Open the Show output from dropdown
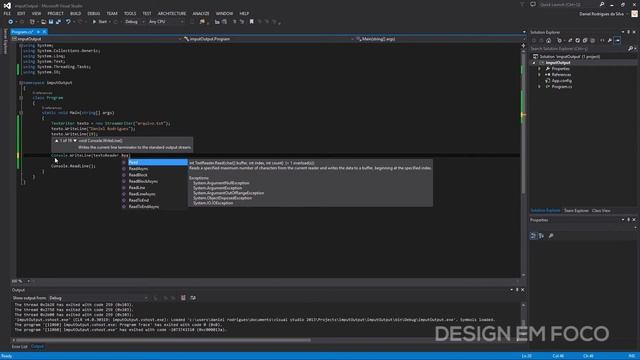 98,298
